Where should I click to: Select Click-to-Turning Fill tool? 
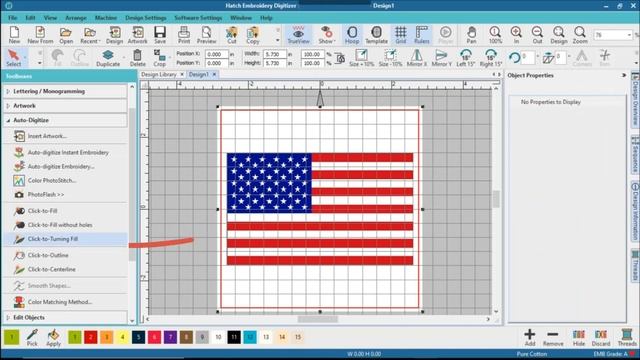65,239
